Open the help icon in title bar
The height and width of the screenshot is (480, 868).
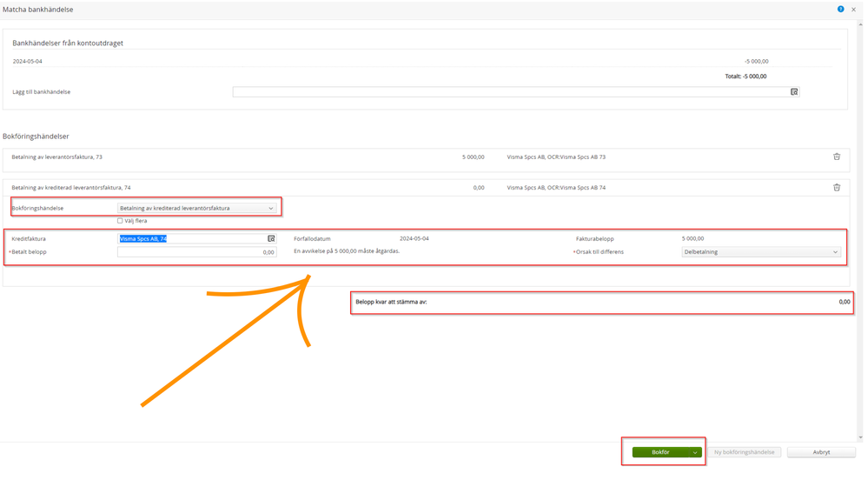point(840,10)
